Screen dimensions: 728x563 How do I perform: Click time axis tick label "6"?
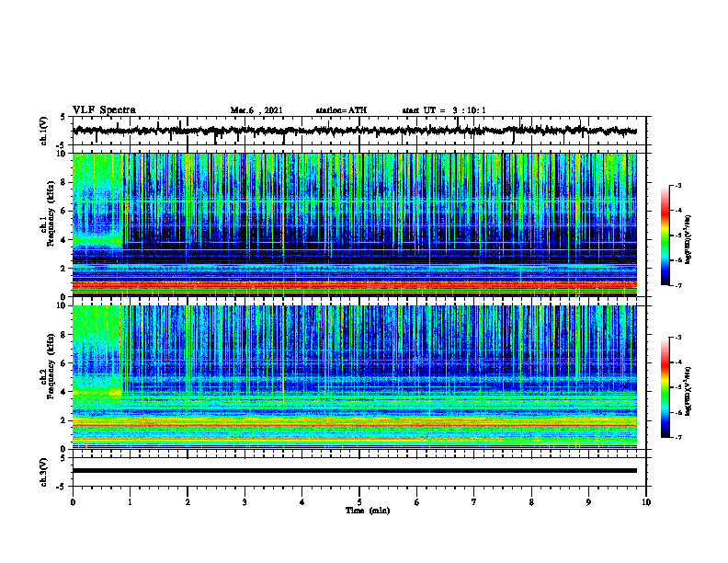[x=417, y=502]
